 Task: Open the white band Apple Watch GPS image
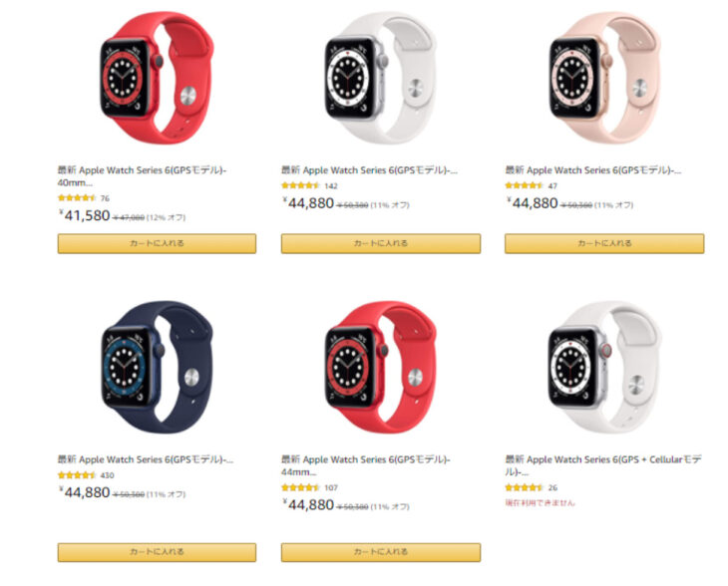tap(380, 78)
